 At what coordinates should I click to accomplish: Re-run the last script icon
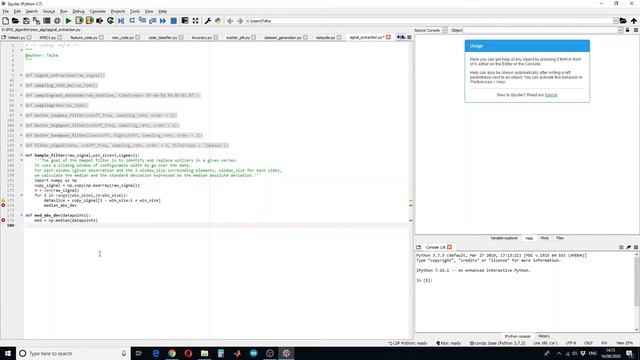[x=110, y=21]
